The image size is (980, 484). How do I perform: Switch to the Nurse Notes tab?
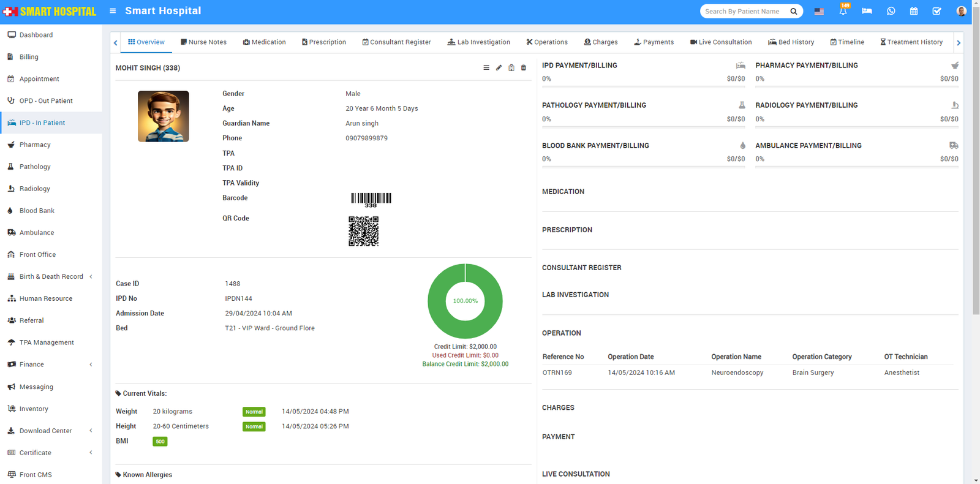[x=203, y=42]
